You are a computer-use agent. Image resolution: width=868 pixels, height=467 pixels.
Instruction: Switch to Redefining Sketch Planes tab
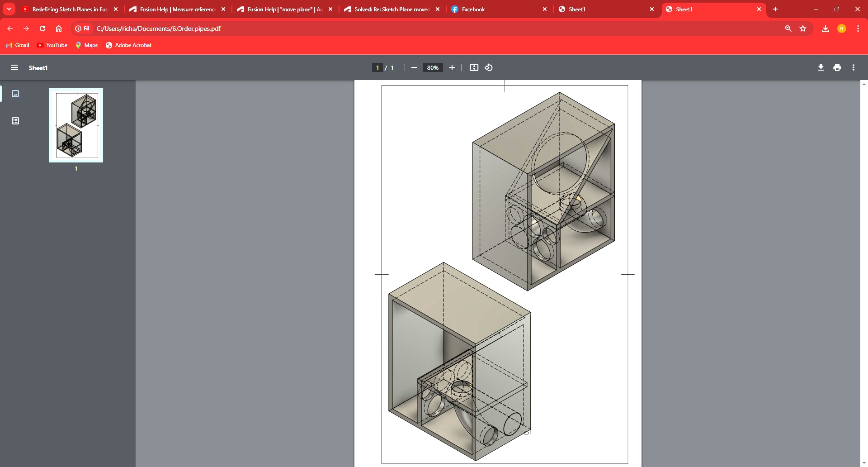pos(68,9)
